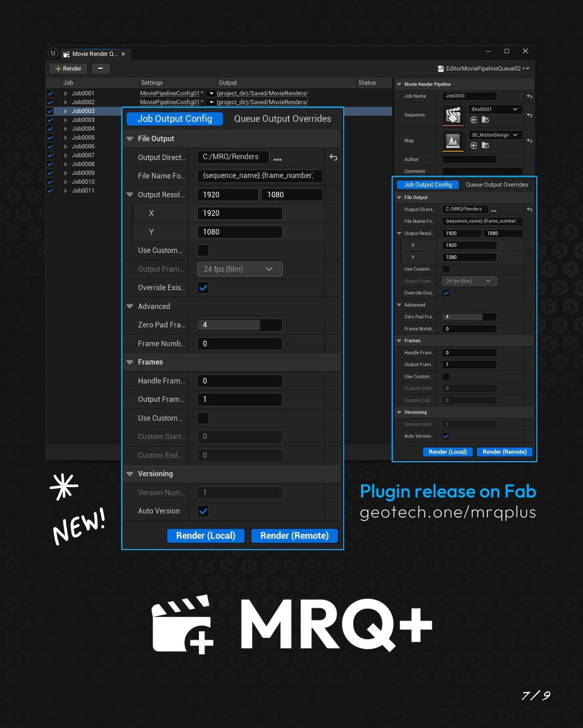
Task: Click Render (Remote) in the small right panel
Action: [x=505, y=452]
